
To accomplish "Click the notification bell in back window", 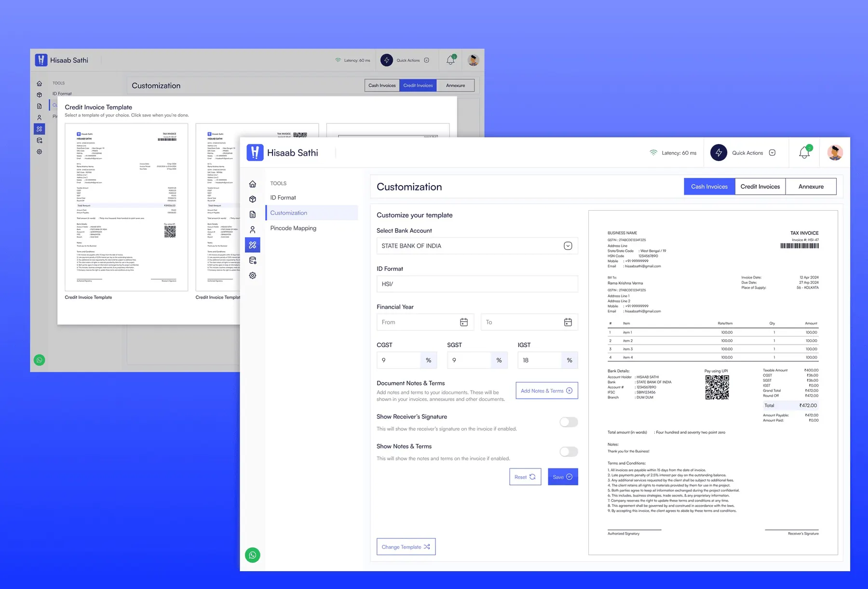I will pyautogui.click(x=451, y=60).
